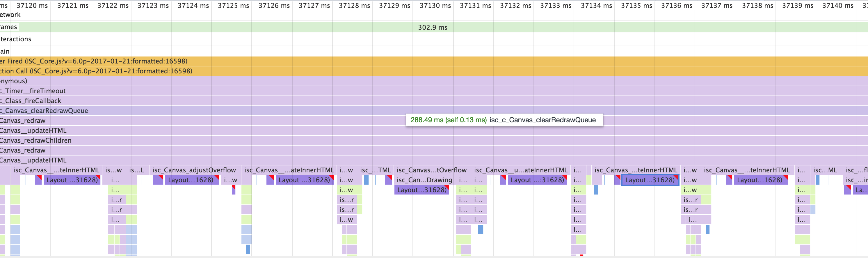Image resolution: width=868 pixels, height=258 pixels.
Task: Click the 37124 ms ruler label
Action: (x=193, y=6)
